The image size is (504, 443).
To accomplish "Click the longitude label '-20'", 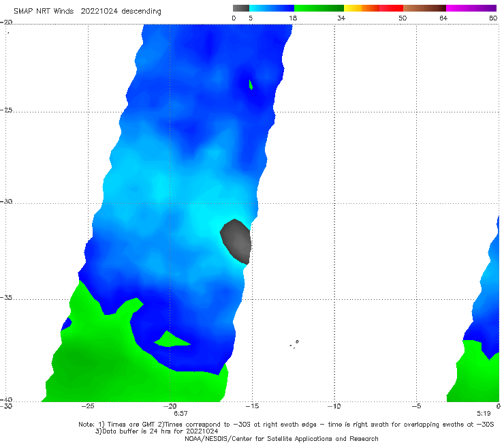I will 170,406.
